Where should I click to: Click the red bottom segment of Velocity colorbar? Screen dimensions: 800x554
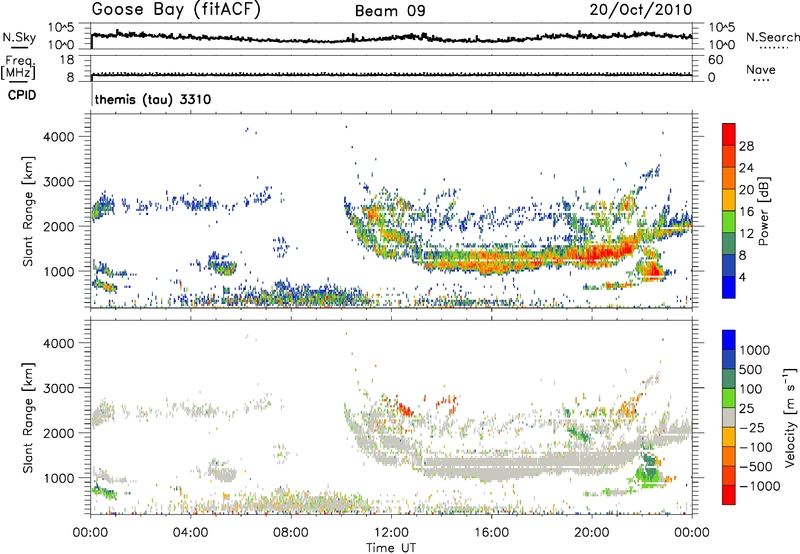pos(729,495)
